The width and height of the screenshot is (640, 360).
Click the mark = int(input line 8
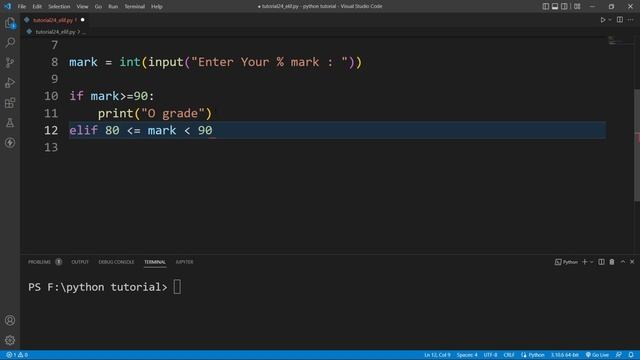[x=216, y=62]
